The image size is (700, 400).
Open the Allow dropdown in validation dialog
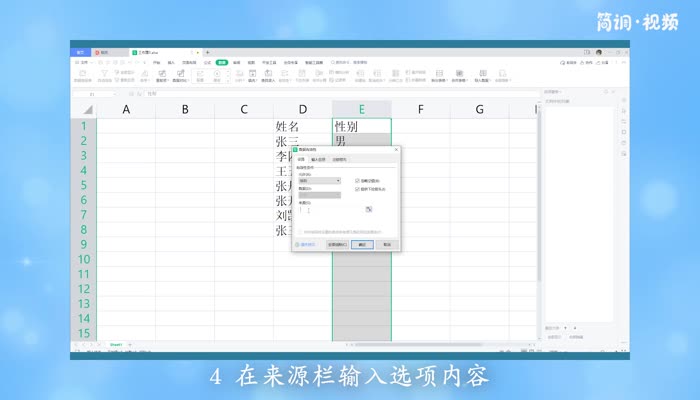[319, 181]
